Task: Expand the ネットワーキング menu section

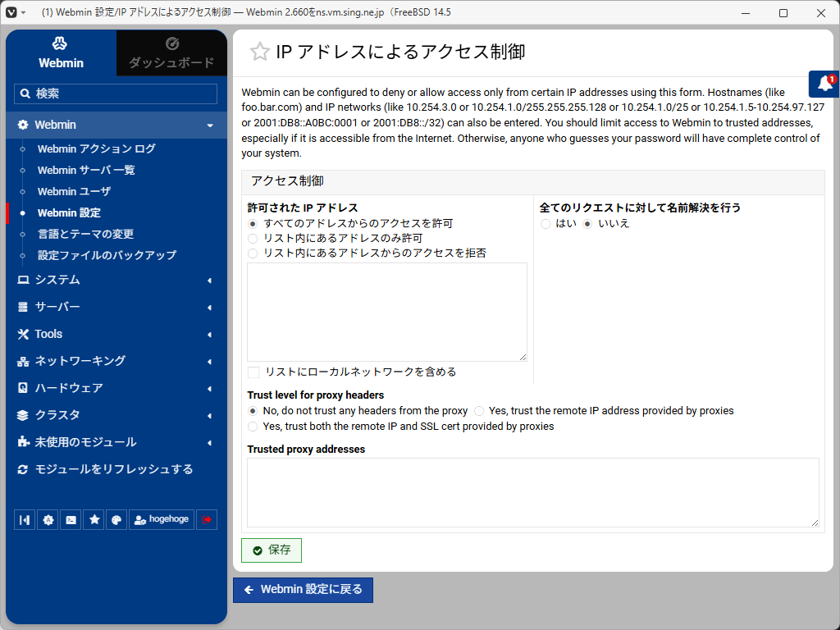Action: click(x=116, y=361)
